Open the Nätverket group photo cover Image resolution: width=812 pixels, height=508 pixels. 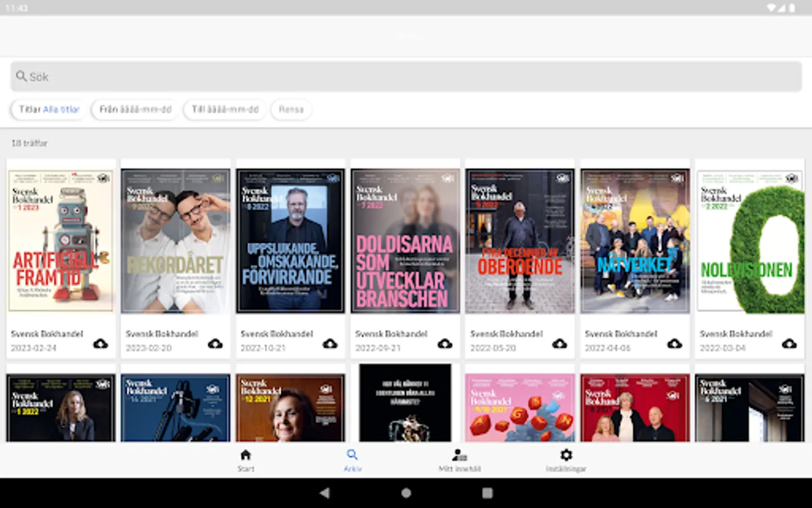635,240
